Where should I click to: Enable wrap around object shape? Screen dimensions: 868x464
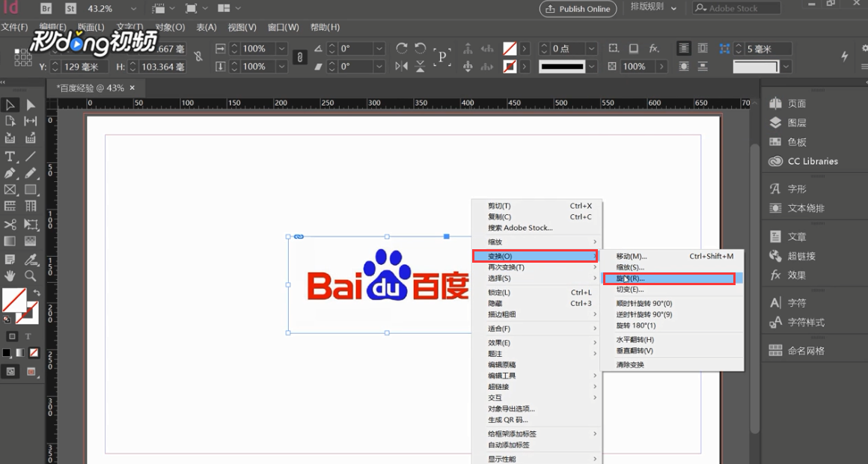pyautogui.click(x=684, y=67)
